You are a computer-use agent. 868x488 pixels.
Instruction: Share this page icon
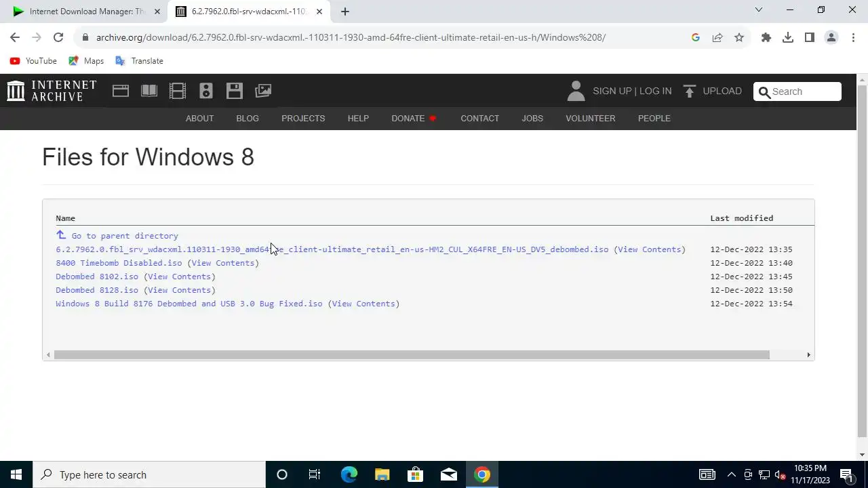click(x=717, y=37)
